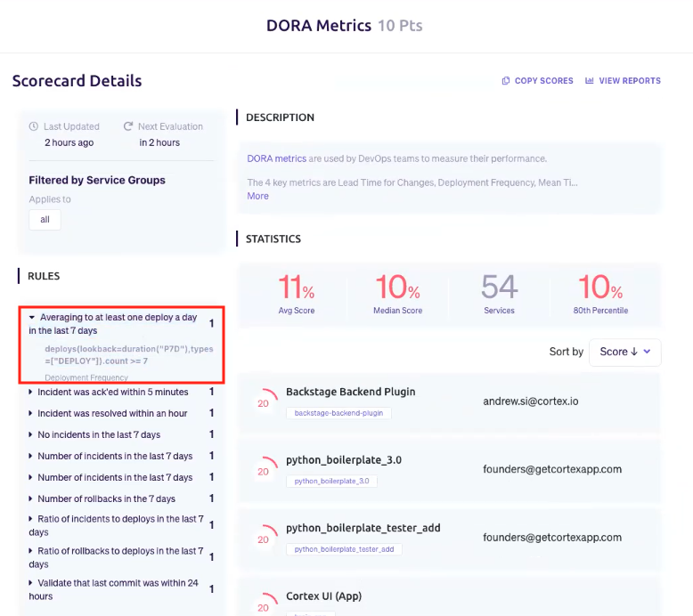Click the STATISTICS section heading
The height and width of the screenshot is (616, 693).
(x=273, y=239)
